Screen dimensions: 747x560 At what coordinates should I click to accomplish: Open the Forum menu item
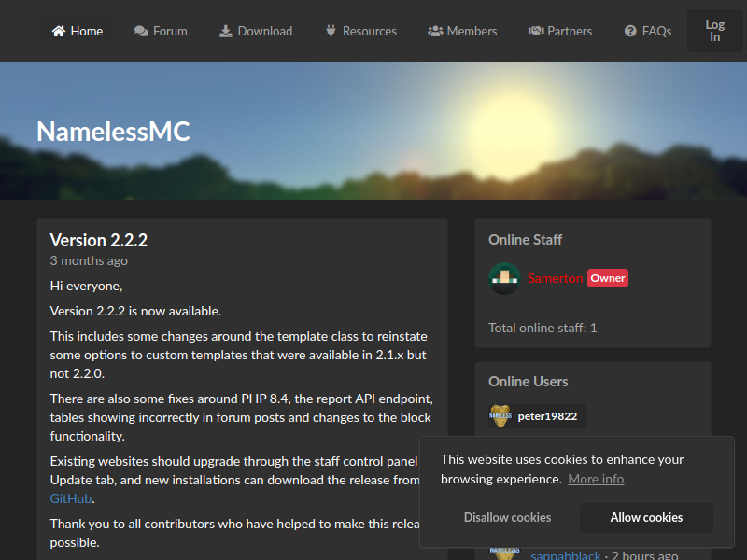(x=161, y=32)
